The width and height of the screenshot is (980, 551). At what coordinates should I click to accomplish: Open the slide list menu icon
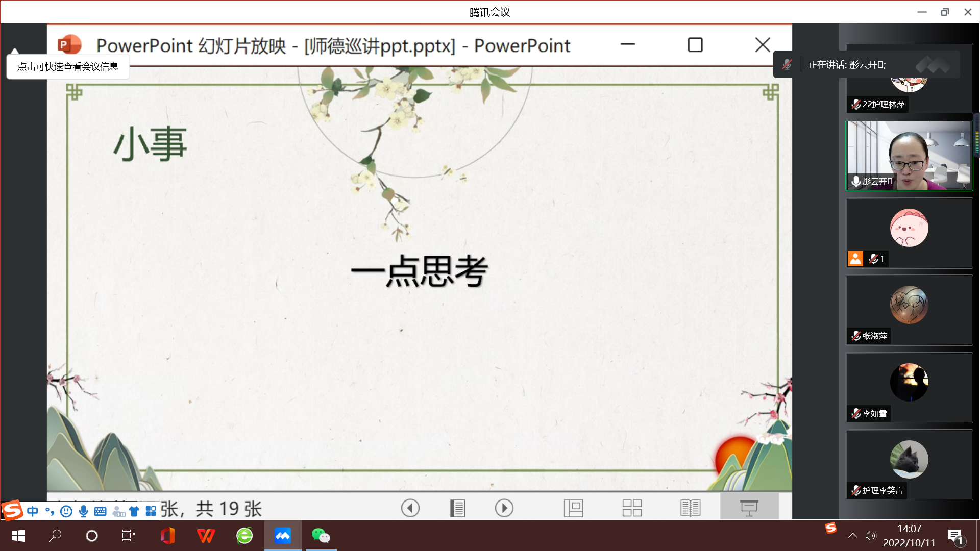[x=457, y=508]
